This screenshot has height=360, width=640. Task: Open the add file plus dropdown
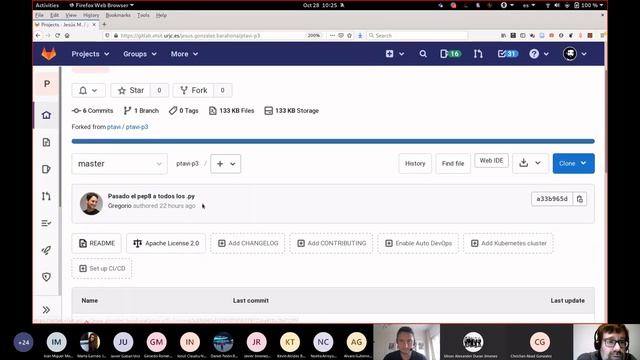[x=226, y=164]
